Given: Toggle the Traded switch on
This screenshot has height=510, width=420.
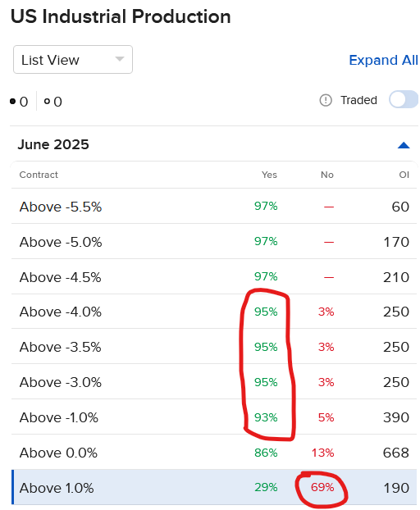Looking at the screenshot, I should coord(404,99).
